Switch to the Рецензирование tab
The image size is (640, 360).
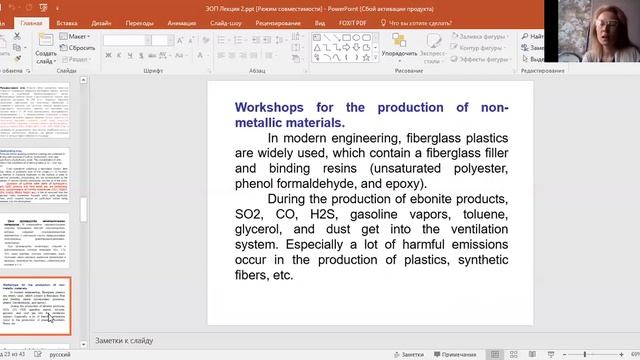coord(278,23)
